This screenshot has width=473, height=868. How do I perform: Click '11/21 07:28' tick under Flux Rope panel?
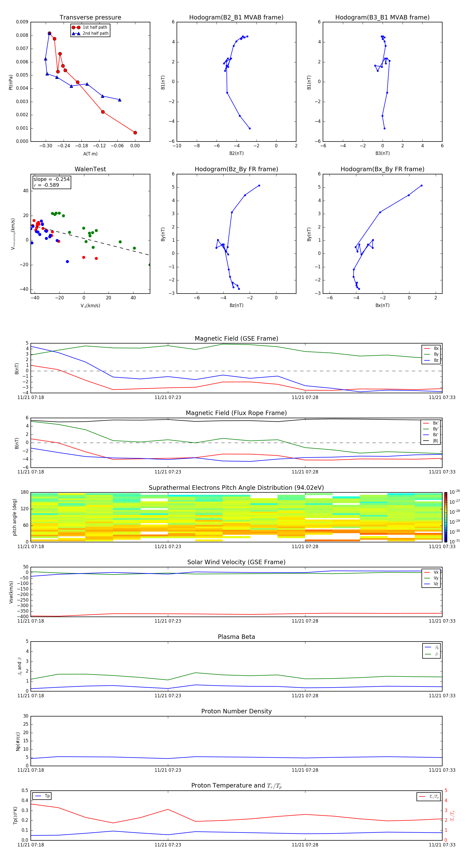click(305, 472)
